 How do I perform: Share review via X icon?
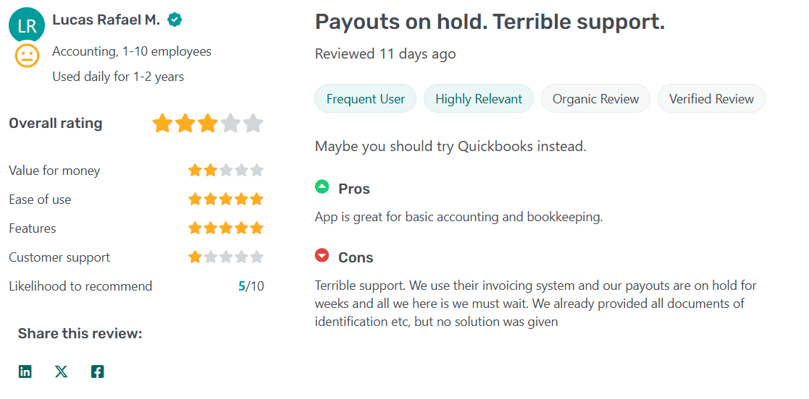click(61, 372)
